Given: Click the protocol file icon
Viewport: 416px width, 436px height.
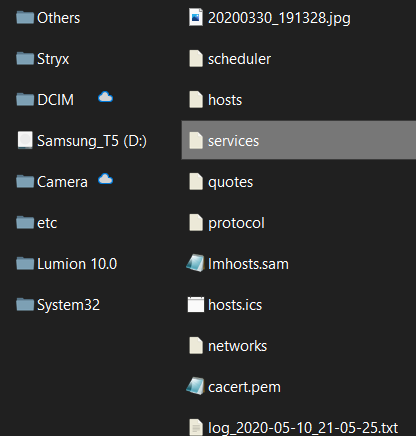Looking at the screenshot, I should pos(196,223).
